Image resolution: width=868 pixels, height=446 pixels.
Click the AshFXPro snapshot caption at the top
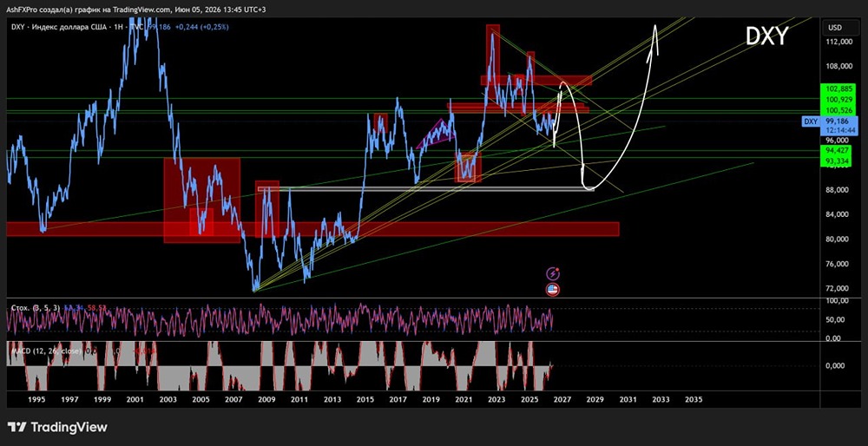[x=137, y=10]
